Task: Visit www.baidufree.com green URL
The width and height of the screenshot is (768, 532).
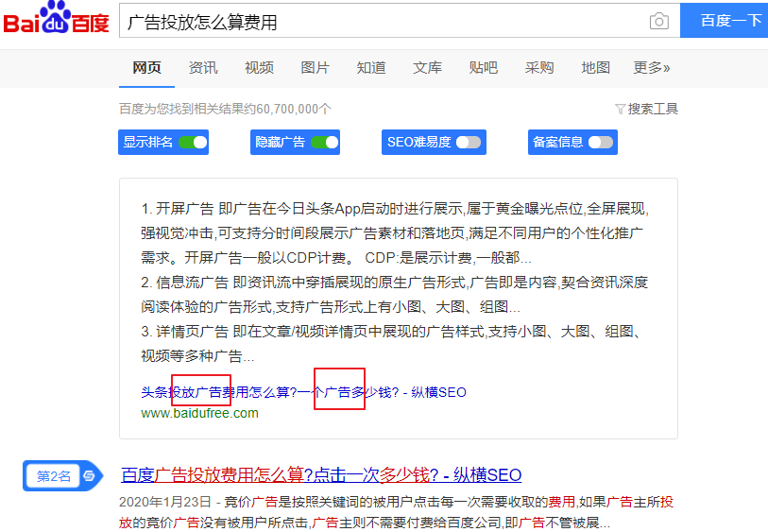Action: point(199,413)
